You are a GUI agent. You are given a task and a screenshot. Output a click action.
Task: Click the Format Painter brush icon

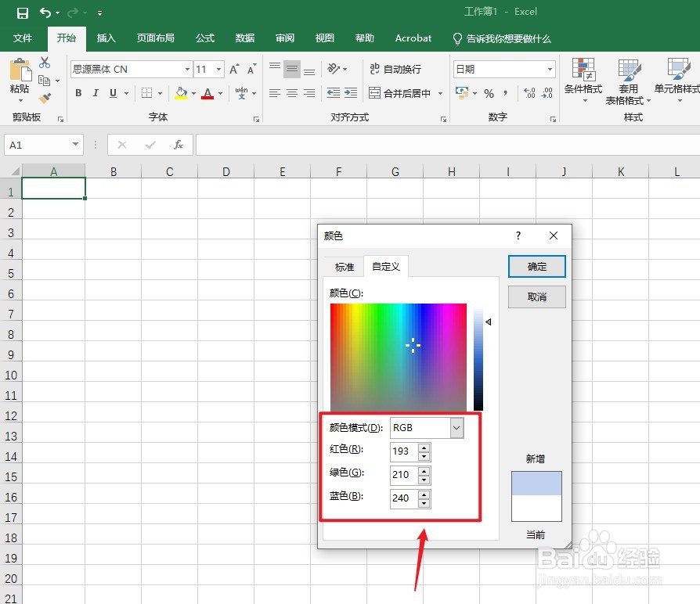pyautogui.click(x=45, y=98)
